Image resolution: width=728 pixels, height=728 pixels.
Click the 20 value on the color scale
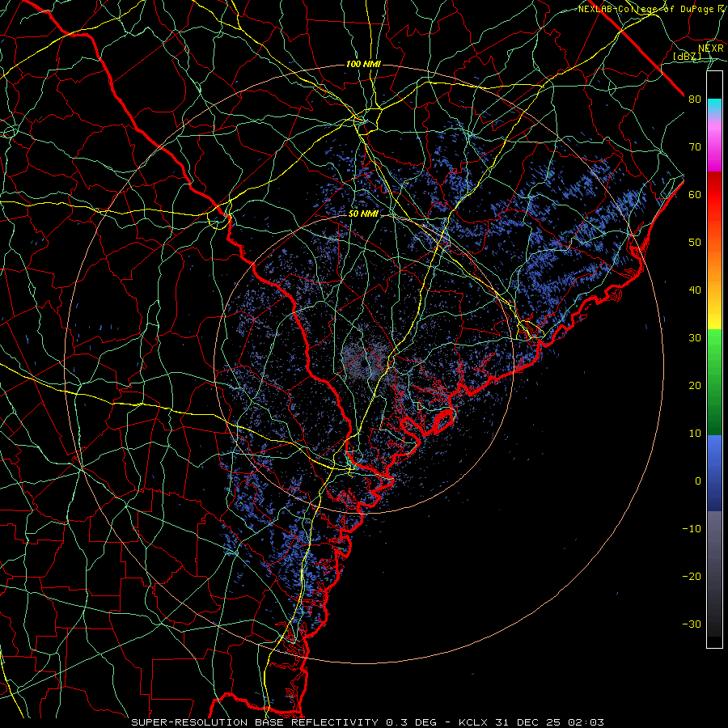[695, 386]
